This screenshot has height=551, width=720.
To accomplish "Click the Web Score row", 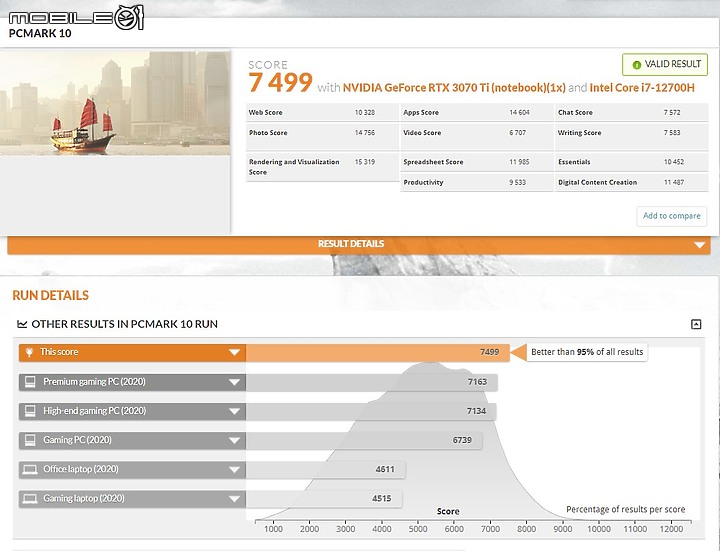I will click(x=322, y=112).
